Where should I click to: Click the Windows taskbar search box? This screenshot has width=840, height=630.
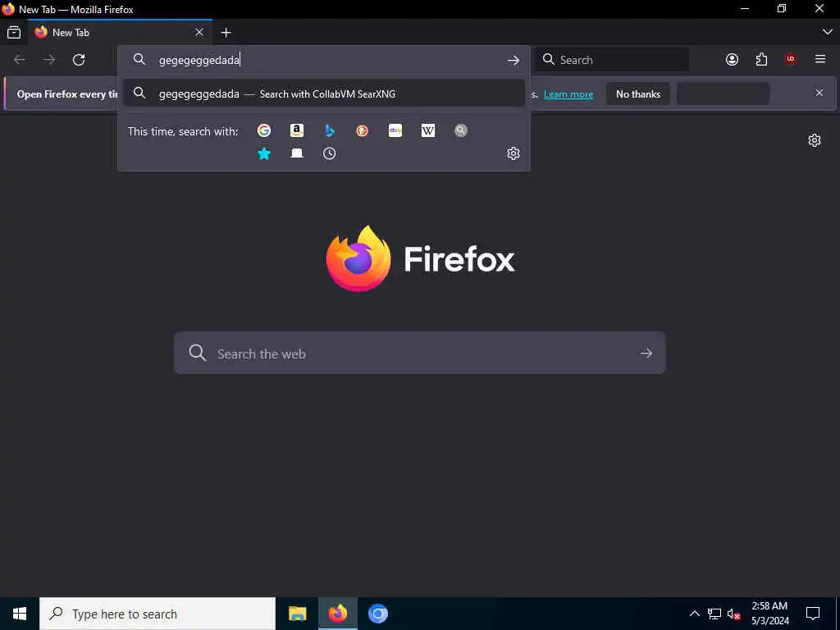click(x=157, y=614)
